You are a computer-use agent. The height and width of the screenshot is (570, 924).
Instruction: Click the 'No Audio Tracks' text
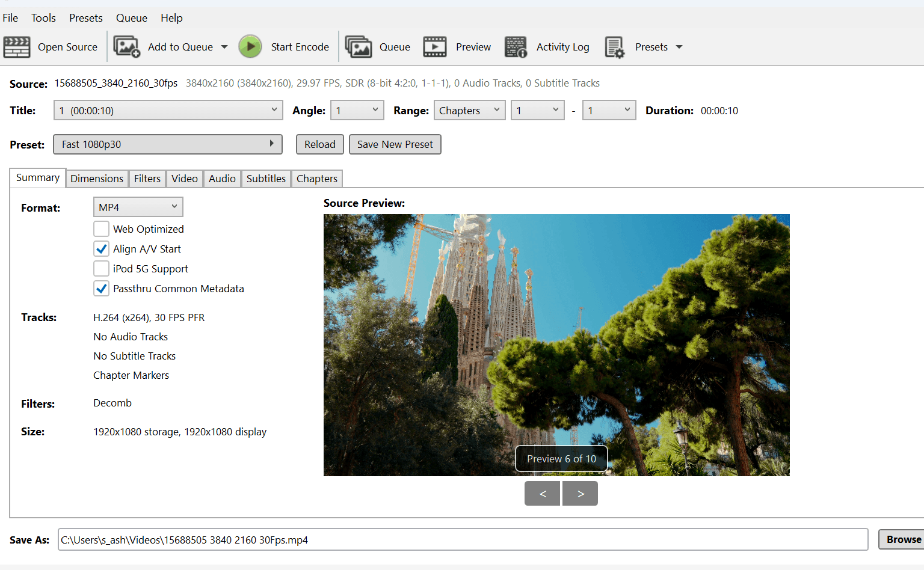[x=131, y=337]
